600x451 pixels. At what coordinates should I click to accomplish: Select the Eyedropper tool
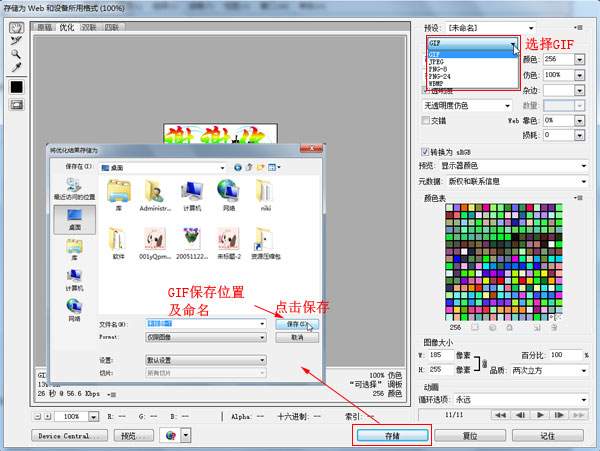tap(16, 67)
